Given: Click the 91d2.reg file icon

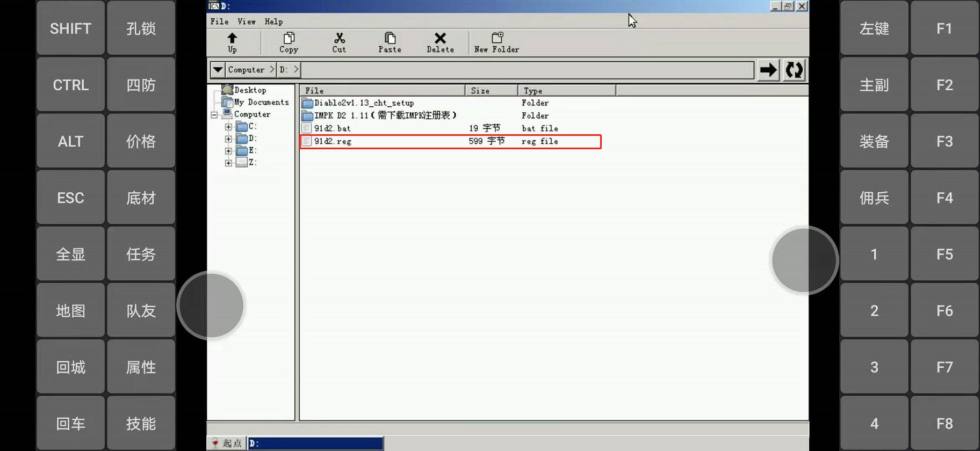Looking at the screenshot, I should (x=307, y=141).
